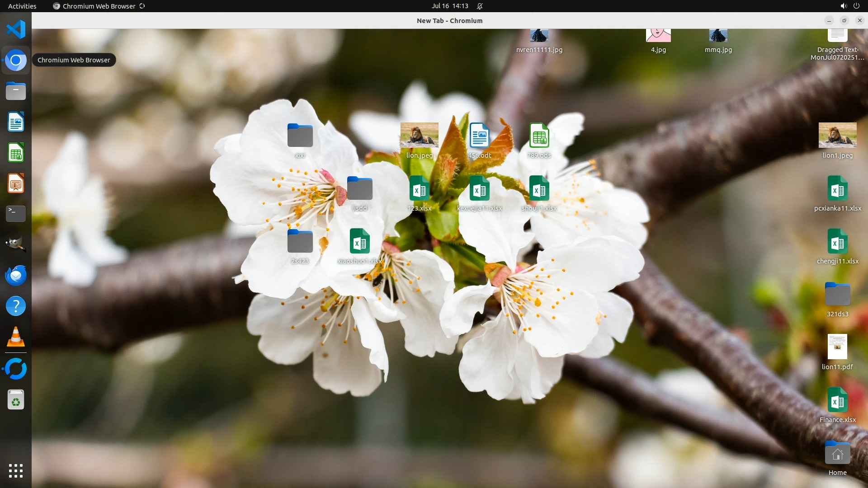Launch LibreOffice Impress from the dock
This screenshot has width=868, height=488.
[x=16, y=183]
